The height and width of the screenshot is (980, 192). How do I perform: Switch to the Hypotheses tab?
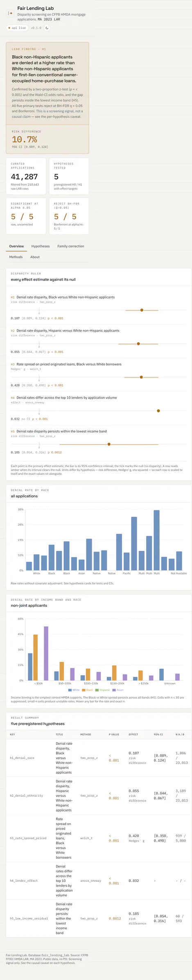click(41, 246)
